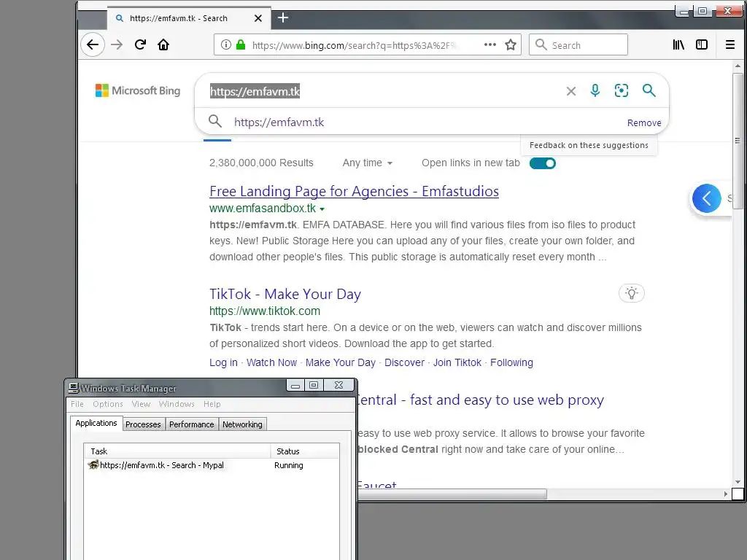Show the browser sidebars
This screenshot has height=560, width=747.
coord(702,44)
